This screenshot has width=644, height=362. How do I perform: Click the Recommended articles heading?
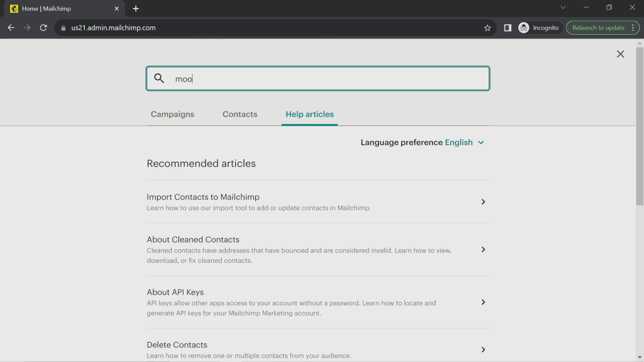tap(201, 163)
